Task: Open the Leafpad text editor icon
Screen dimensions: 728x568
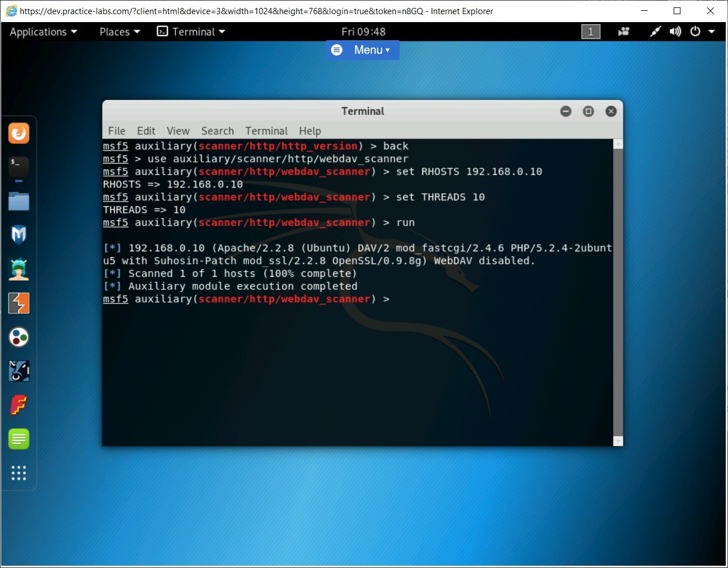Action: pos(19,439)
